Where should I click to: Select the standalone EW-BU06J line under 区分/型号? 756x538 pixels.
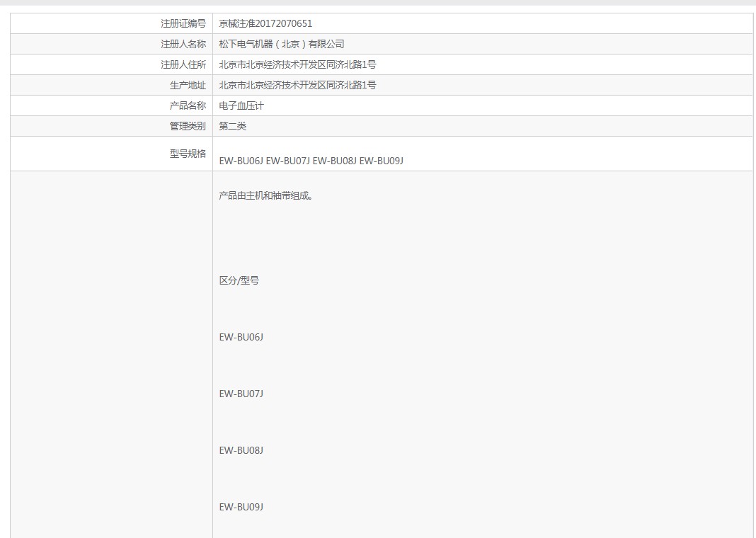(241, 338)
